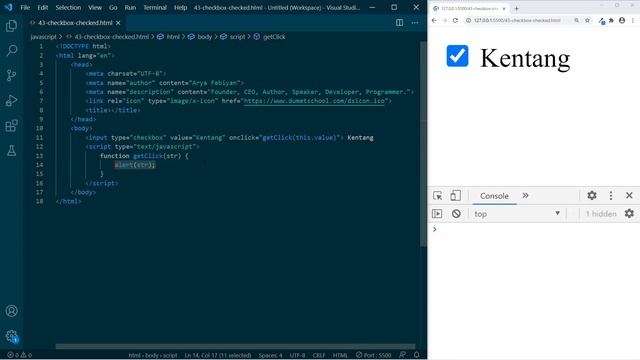Open the View menu
Image resolution: width=640 pixels, height=360 pixels.
tap(95, 7)
